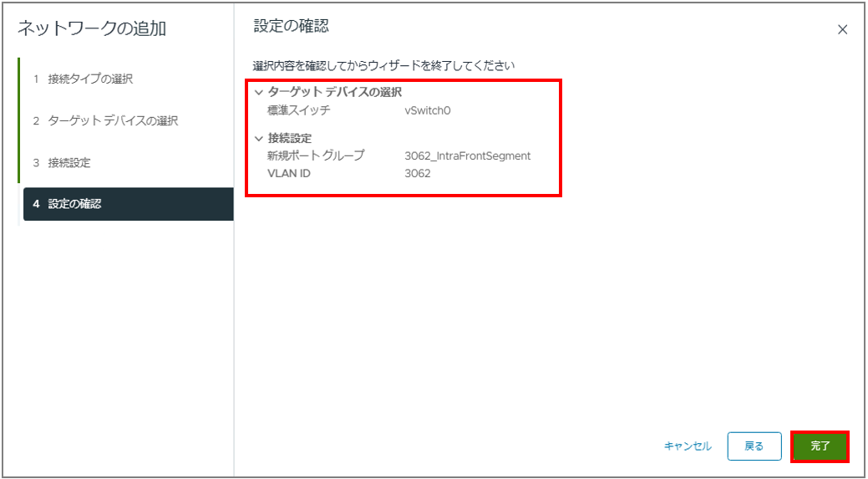Go back with the 戻る button
This screenshot has width=868, height=479.
(754, 446)
